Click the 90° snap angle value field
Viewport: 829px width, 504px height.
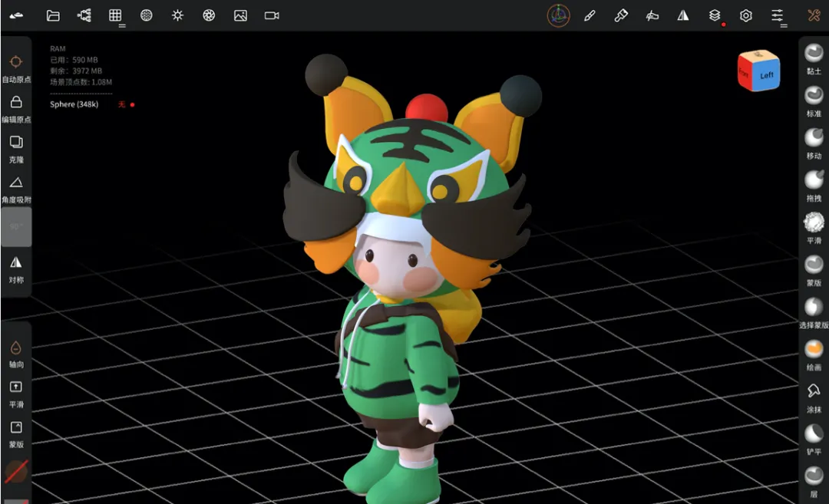click(x=16, y=226)
